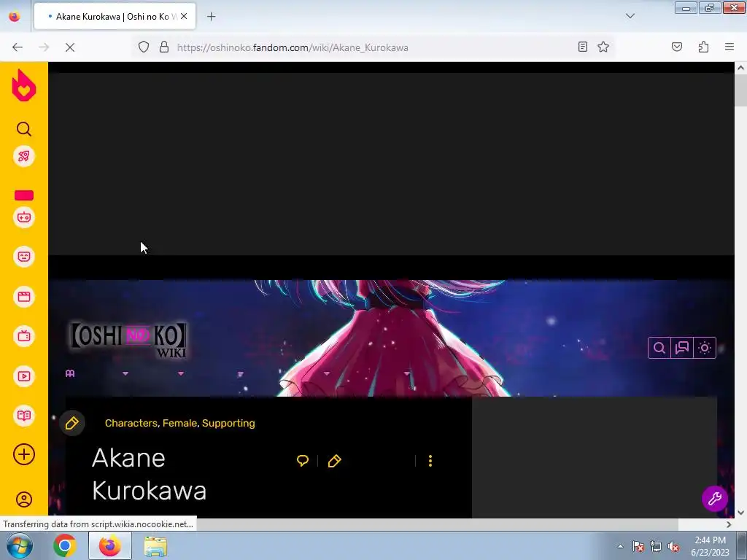
Task: Toggle the light/dark theme sun icon
Action: 705,348
